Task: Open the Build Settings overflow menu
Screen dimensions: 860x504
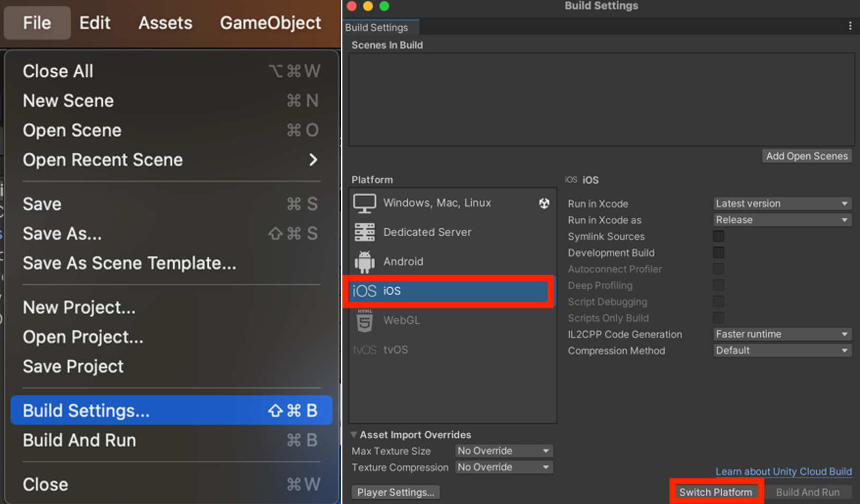Action: tap(850, 25)
